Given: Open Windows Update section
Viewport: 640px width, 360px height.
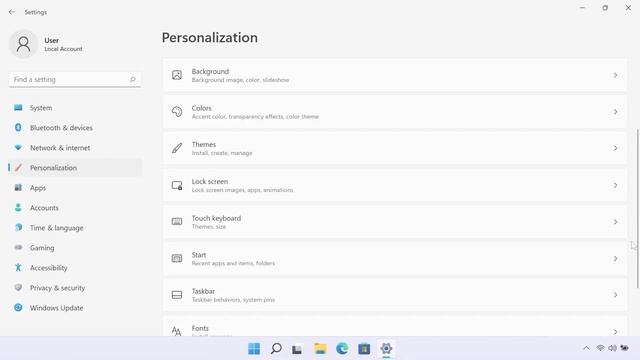Looking at the screenshot, I should 75,308.
